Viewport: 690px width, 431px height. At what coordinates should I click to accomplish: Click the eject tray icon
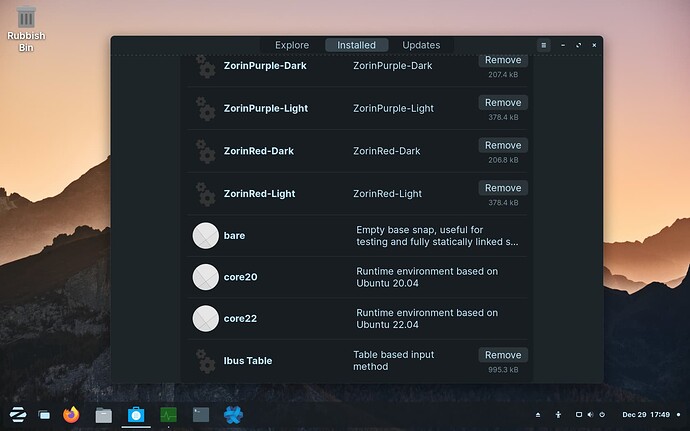coord(538,415)
